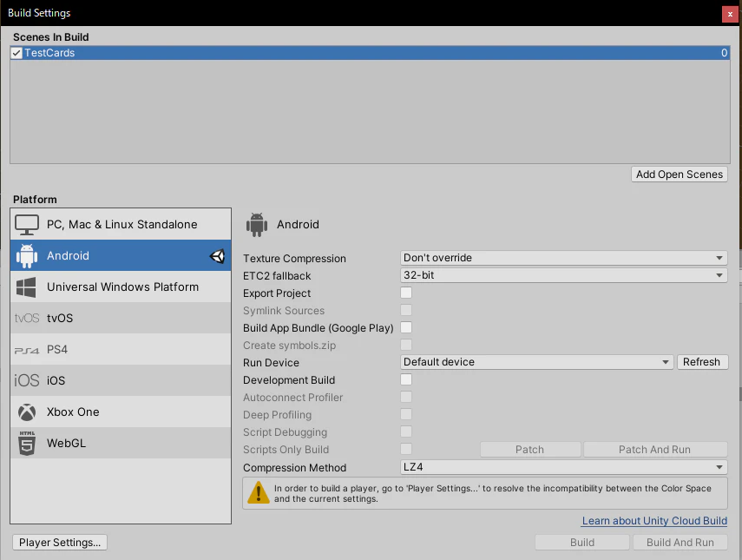
Task: Uncheck the TestCards scene checkbox
Action: (16, 53)
